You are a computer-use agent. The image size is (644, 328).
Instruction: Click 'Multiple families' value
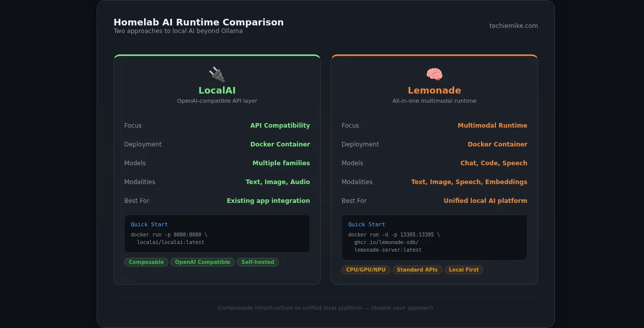click(281, 163)
